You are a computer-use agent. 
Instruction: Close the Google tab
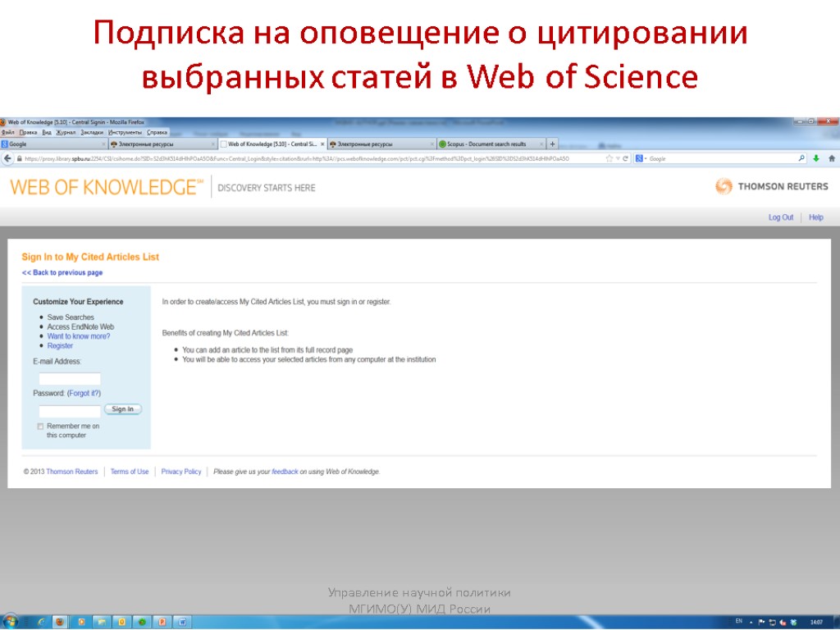104,144
